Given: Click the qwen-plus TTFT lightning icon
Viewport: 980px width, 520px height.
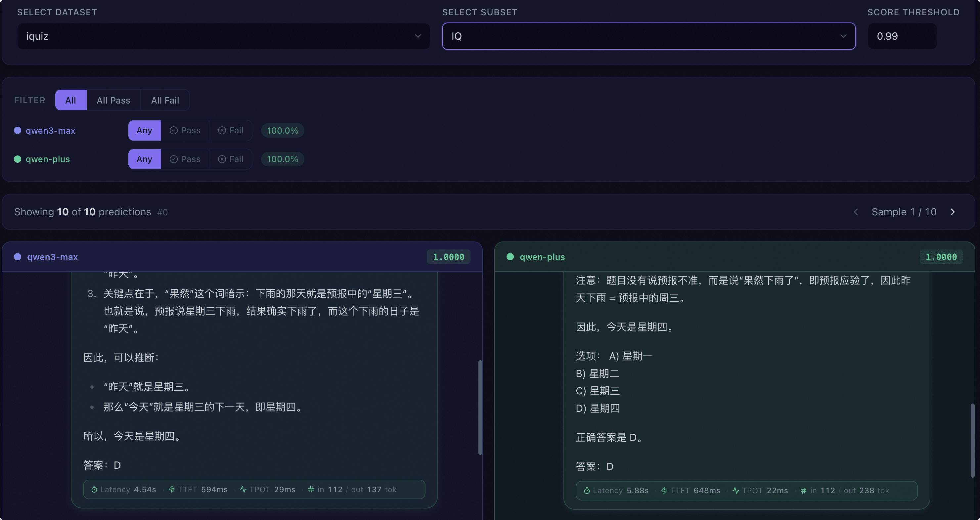Looking at the screenshot, I should tap(664, 491).
